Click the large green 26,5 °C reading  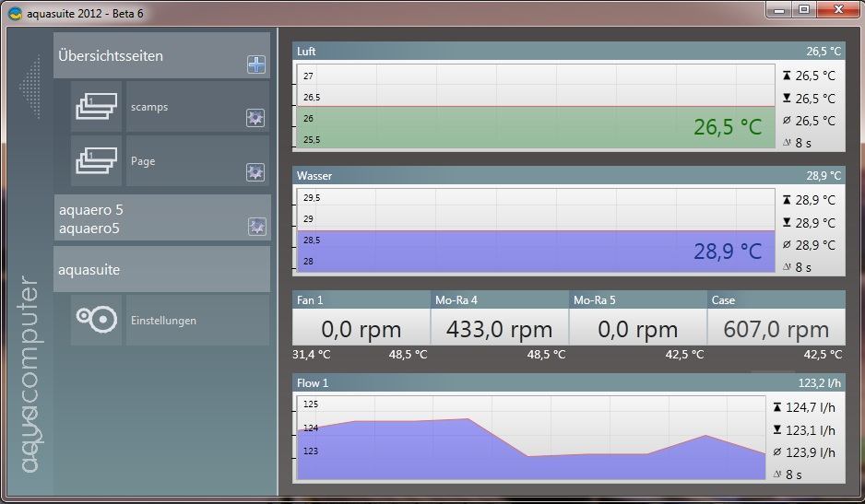tap(728, 127)
